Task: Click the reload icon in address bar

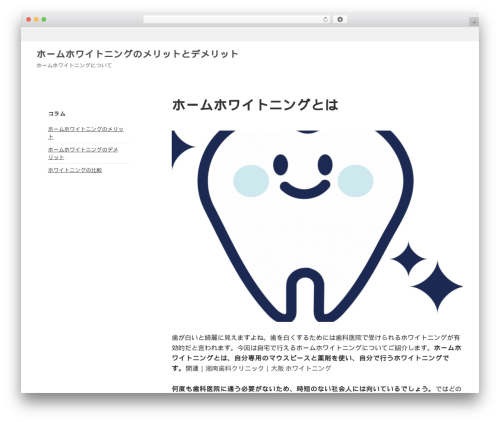Action: pyautogui.click(x=325, y=19)
